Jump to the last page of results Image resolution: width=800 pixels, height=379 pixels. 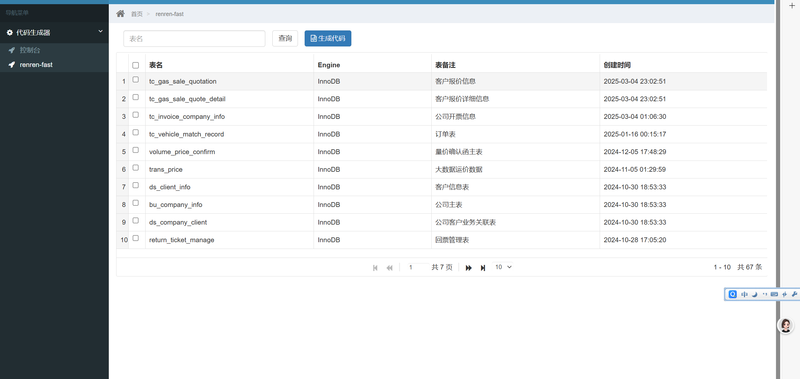pyautogui.click(x=483, y=268)
